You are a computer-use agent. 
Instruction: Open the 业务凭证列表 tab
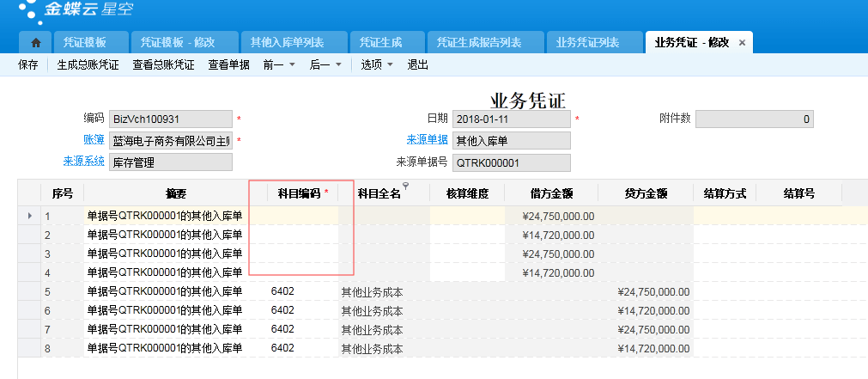pos(587,42)
